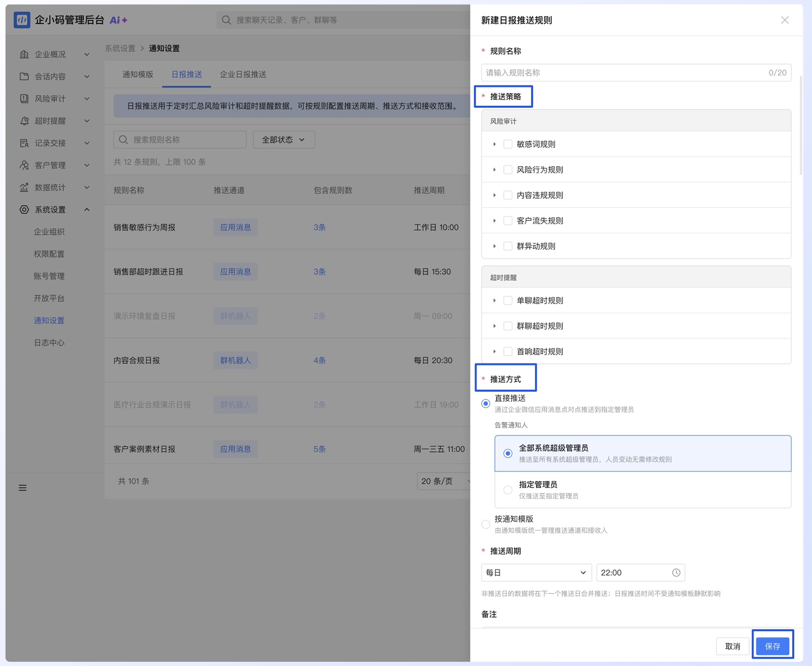The height and width of the screenshot is (666, 812).
Task: Check the 单聊超时规则 checkbox
Action: (x=507, y=300)
